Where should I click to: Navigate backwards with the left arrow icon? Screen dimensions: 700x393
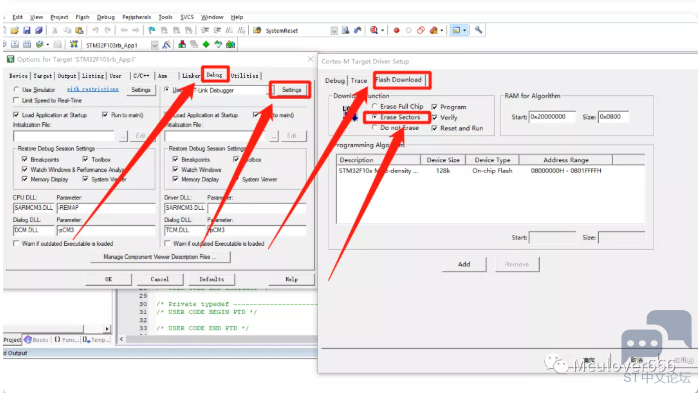click(124, 30)
